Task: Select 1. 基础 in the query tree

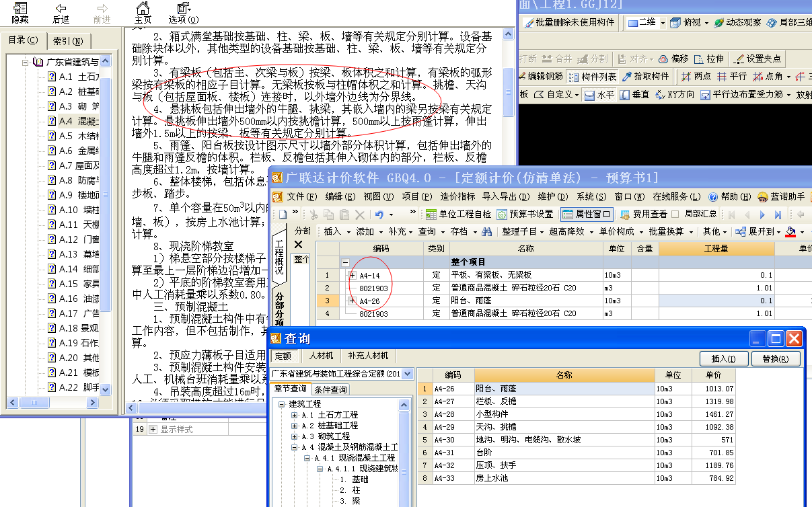Action: click(354, 479)
